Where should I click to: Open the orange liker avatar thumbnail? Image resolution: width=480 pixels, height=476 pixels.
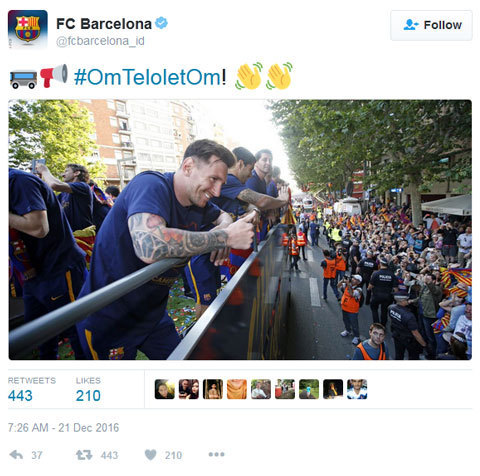(x=237, y=389)
